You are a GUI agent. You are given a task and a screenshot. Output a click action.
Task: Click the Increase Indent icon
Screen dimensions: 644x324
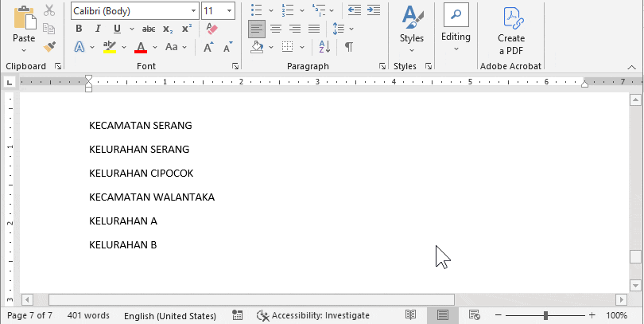[374, 10]
